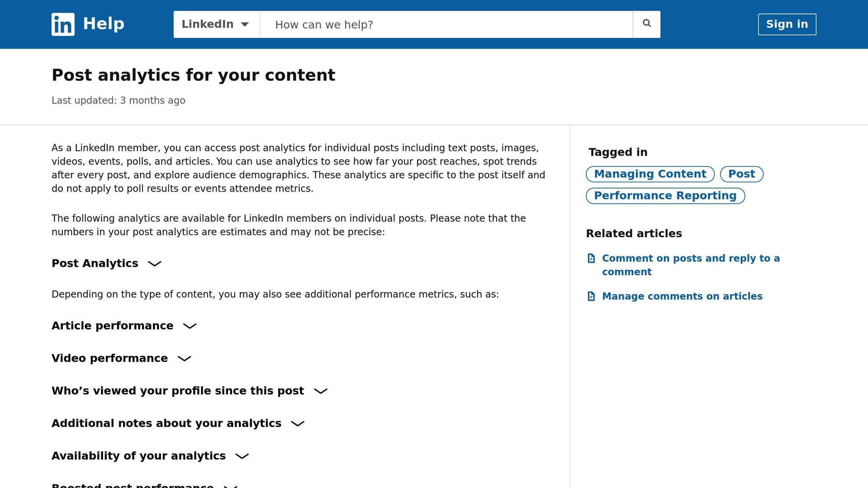Click the search magnifier icon

[x=646, y=24]
